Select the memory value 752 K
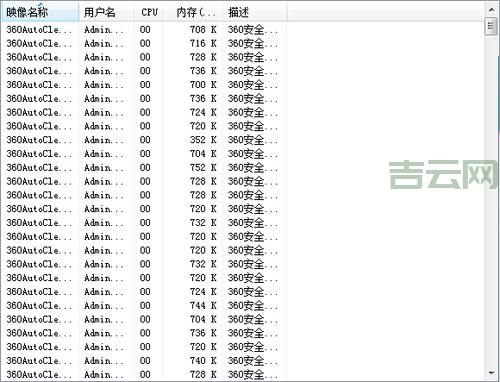 pos(203,167)
